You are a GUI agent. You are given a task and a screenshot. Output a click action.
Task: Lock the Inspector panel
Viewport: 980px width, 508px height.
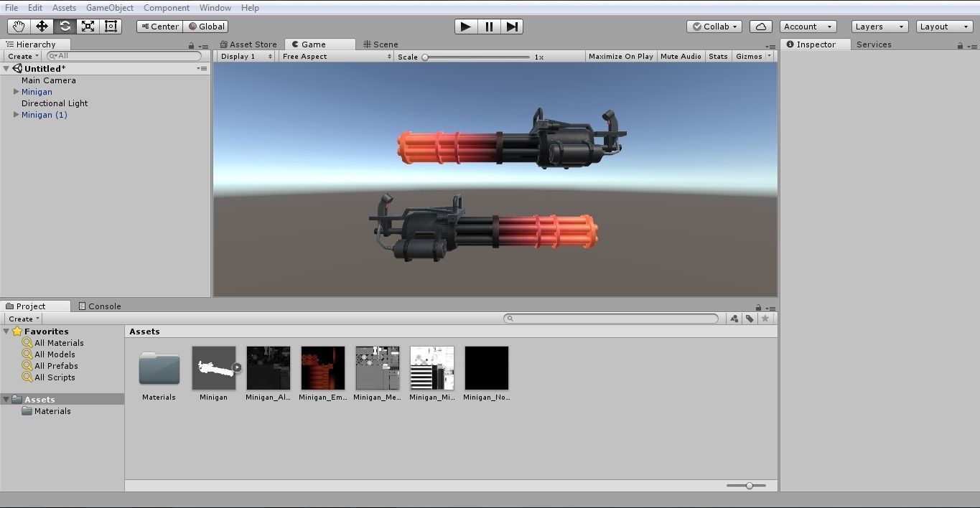click(960, 45)
